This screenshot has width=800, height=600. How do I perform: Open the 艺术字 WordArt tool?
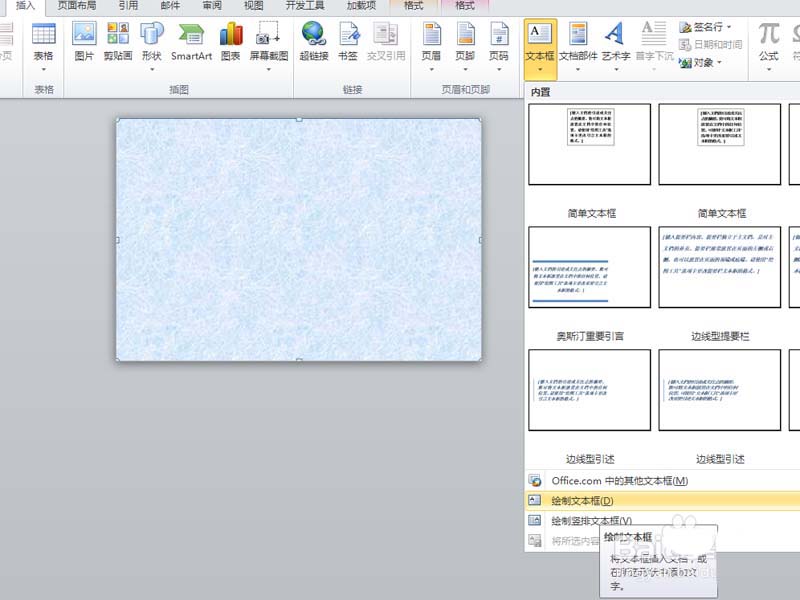[x=616, y=41]
